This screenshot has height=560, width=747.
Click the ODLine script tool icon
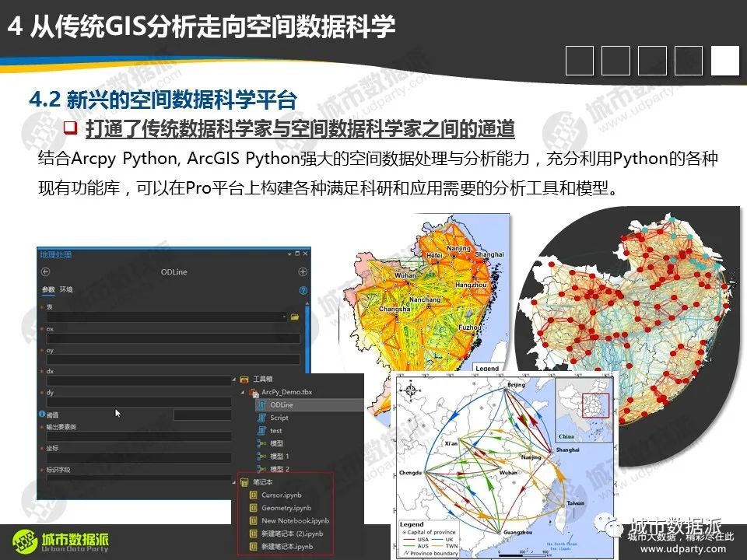tap(261, 404)
